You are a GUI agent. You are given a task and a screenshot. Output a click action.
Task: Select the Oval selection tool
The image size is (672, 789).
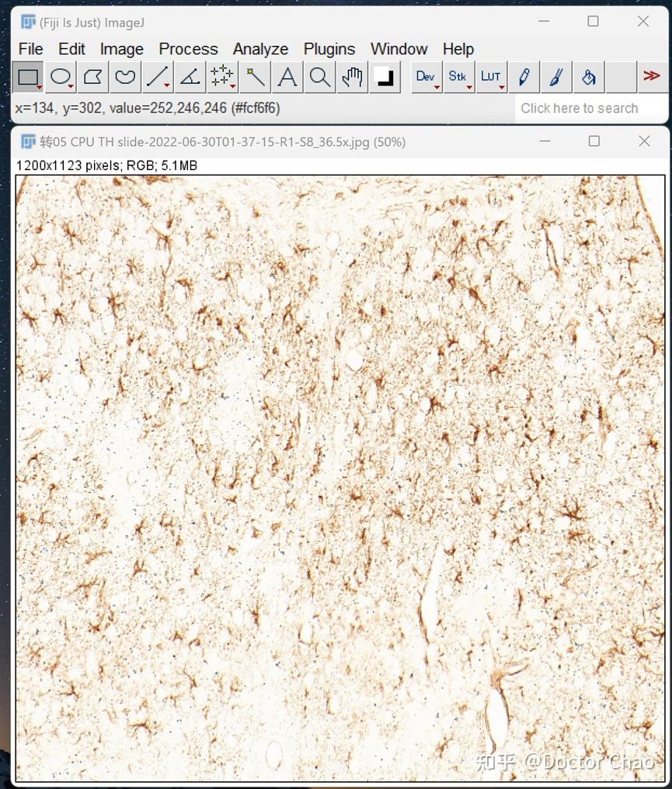61,77
